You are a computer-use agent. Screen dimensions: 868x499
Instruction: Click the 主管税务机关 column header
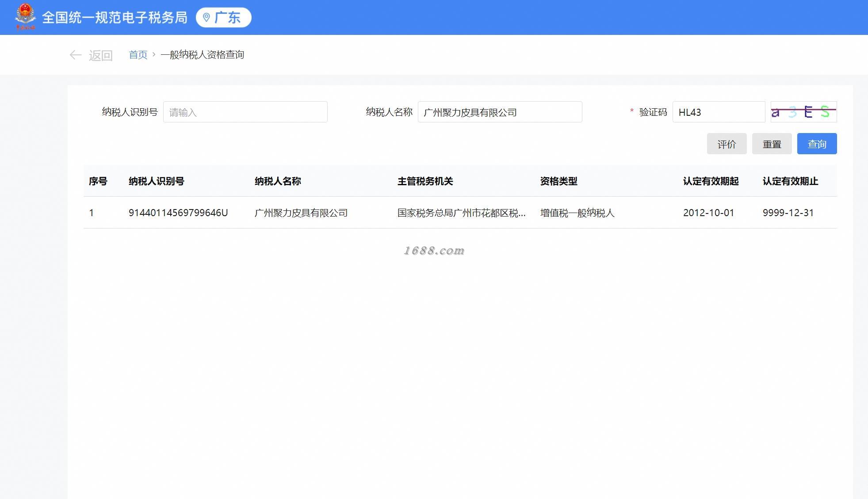425,181
